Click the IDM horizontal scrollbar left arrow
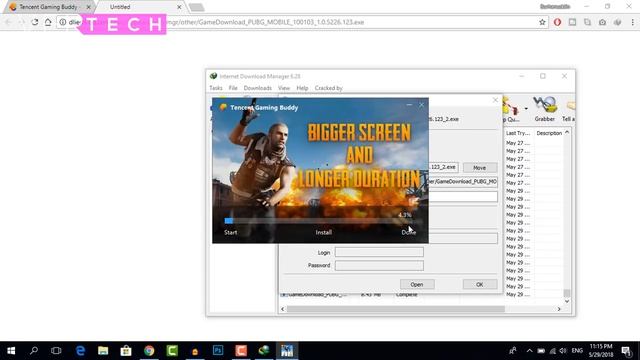 (x=282, y=309)
